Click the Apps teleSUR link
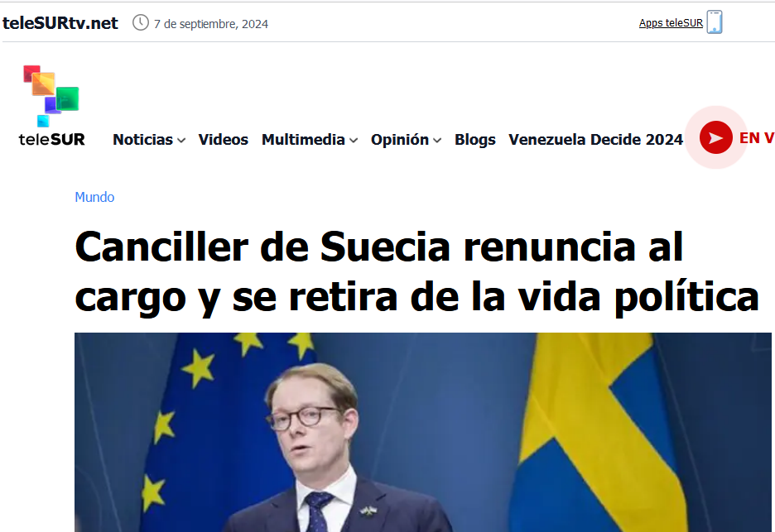Screen dimensions: 775x532 671,23
